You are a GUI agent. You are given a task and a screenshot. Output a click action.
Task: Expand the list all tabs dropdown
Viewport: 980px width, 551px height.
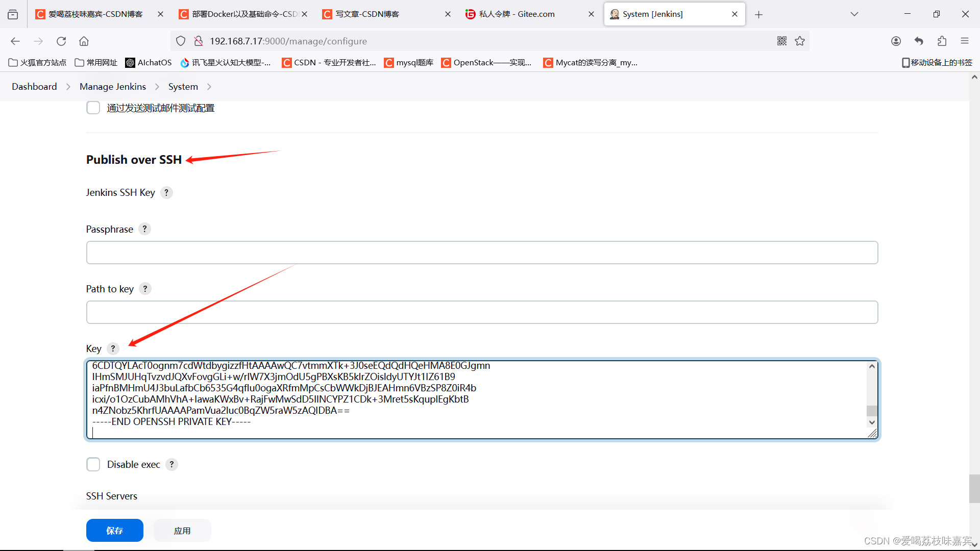point(854,14)
